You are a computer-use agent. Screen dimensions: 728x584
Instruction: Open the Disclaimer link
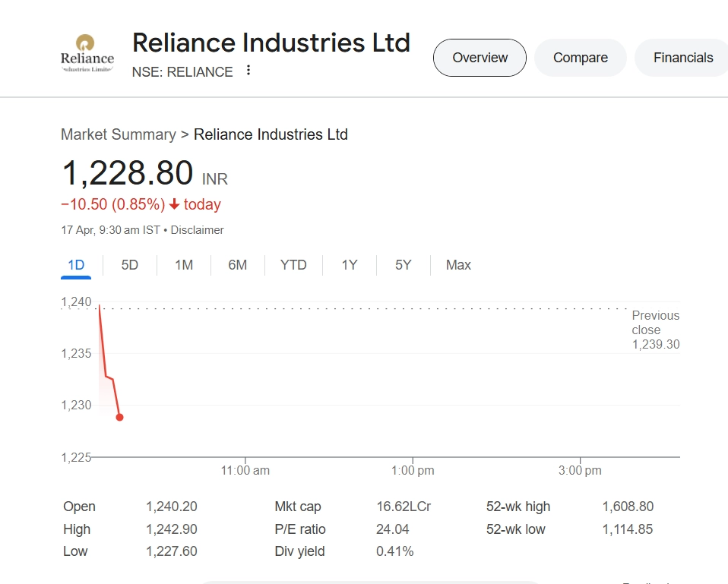[197, 229]
